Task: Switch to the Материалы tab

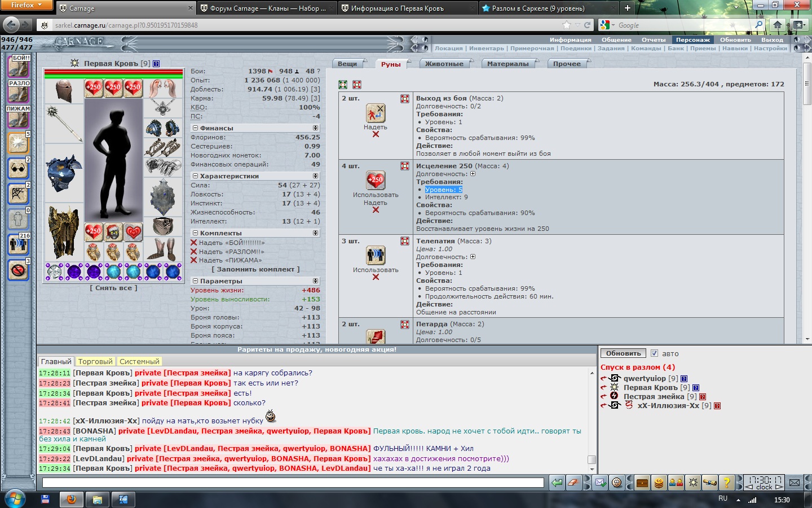Action: [507, 64]
